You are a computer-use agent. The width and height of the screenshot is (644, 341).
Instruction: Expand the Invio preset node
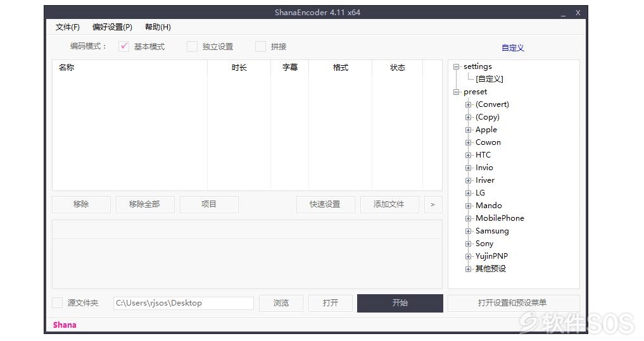(x=468, y=168)
